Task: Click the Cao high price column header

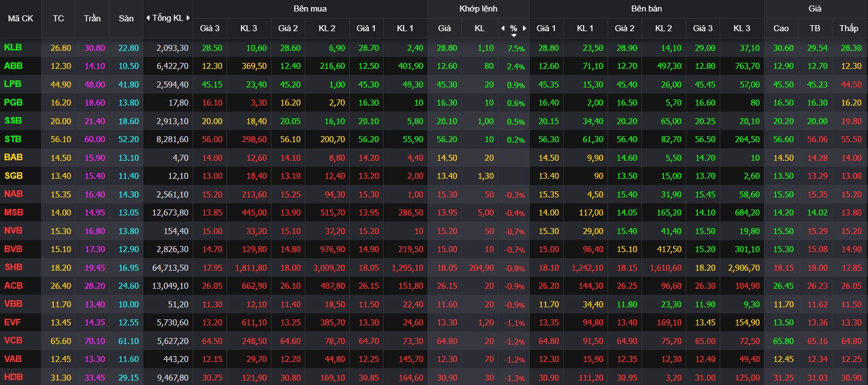Action: click(781, 28)
